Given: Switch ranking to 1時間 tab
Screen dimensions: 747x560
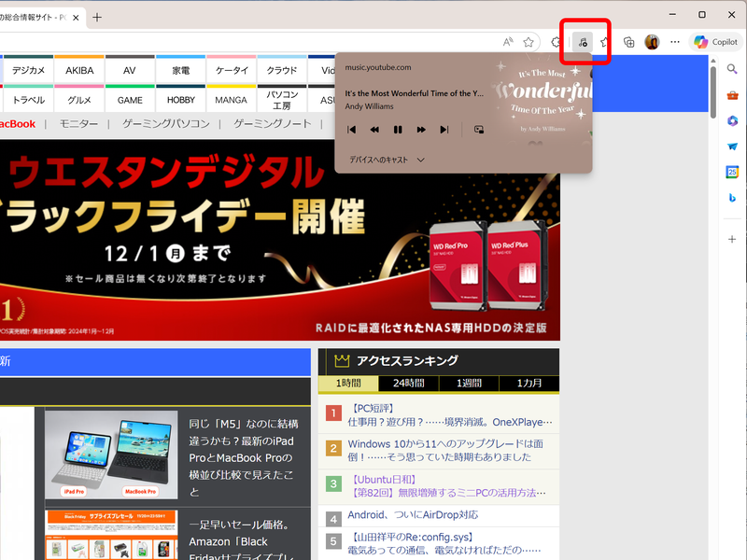Looking at the screenshot, I should (x=348, y=384).
